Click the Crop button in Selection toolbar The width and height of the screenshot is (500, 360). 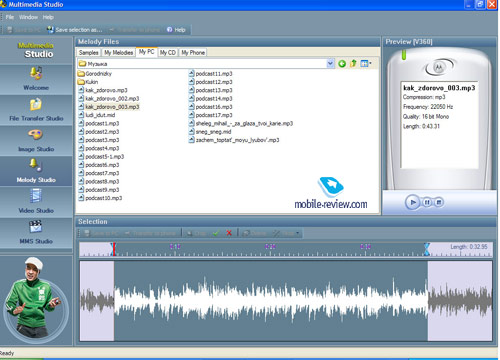(x=197, y=233)
